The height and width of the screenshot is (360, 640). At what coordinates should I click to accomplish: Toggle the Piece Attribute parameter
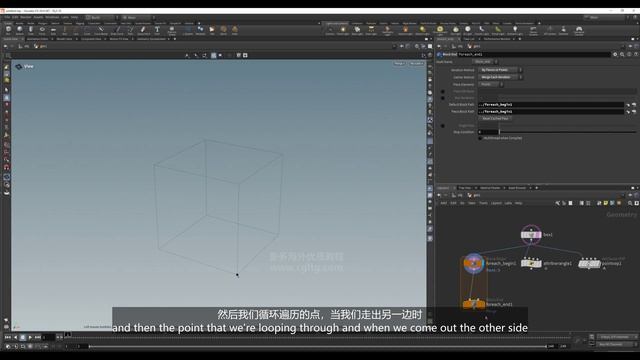tap(443, 91)
